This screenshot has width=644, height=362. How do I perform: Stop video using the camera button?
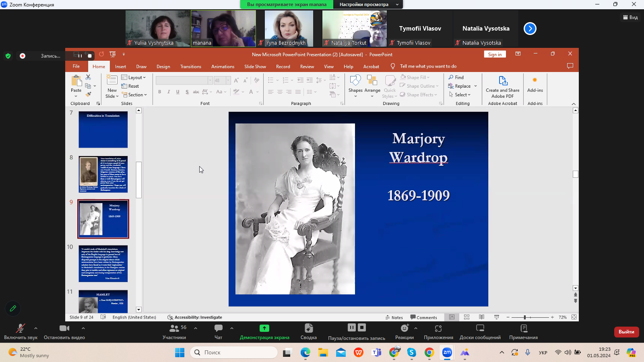point(64,329)
